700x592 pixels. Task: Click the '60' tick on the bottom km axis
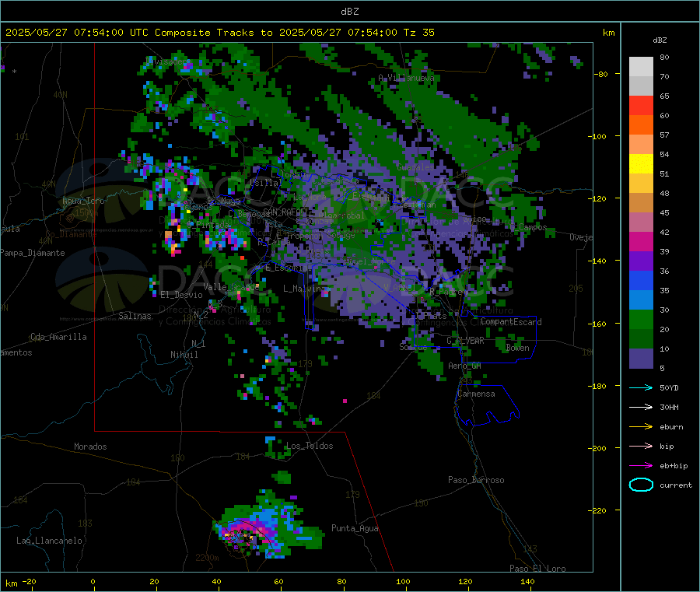click(278, 581)
